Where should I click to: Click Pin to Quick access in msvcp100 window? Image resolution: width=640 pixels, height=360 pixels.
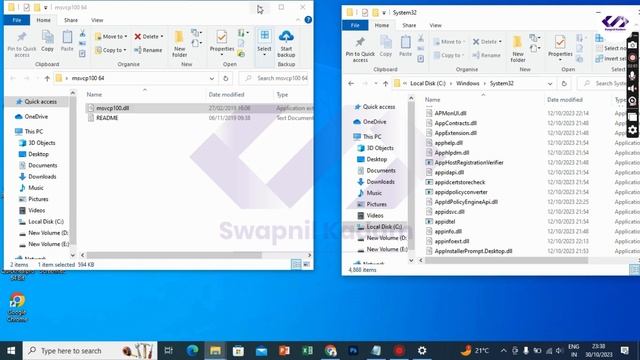click(22, 44)
